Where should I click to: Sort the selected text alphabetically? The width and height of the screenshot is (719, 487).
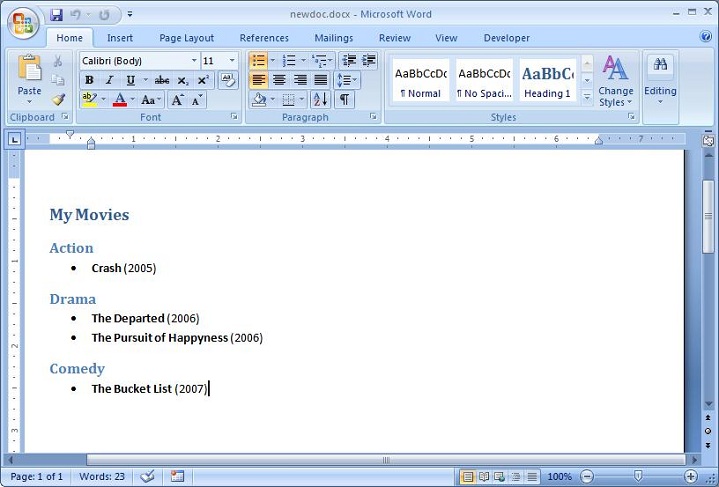pos(321,99)
